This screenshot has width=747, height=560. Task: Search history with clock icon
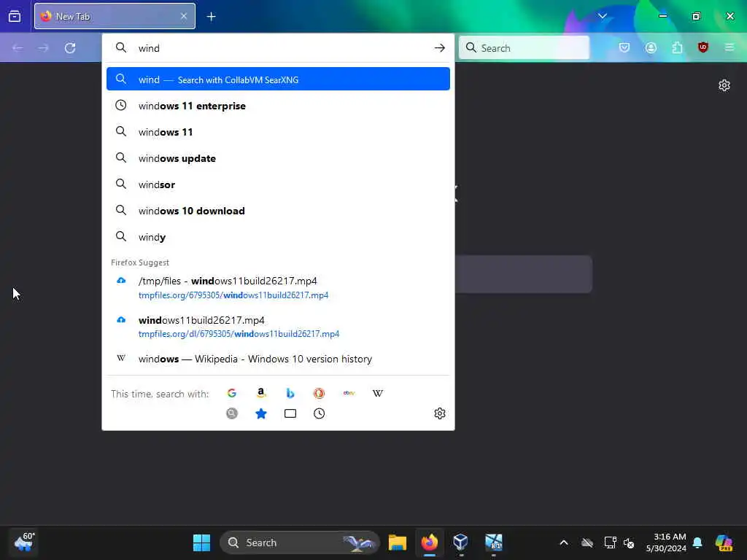point(320,413)
